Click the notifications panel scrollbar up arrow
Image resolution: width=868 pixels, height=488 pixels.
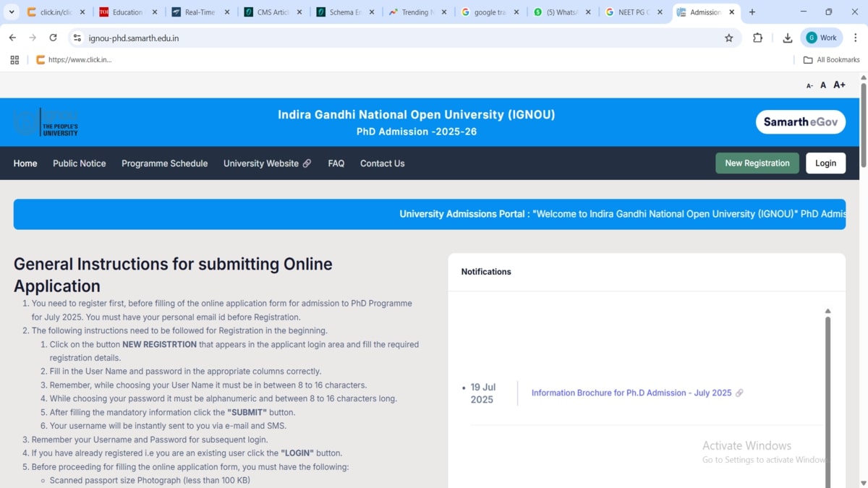[827, 311]
